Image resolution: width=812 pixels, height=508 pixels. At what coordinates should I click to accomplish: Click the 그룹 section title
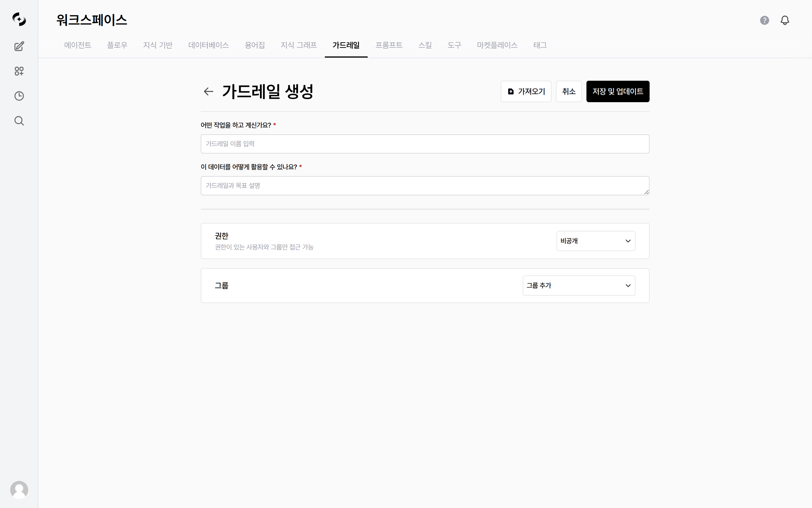(x=221, y=286)
